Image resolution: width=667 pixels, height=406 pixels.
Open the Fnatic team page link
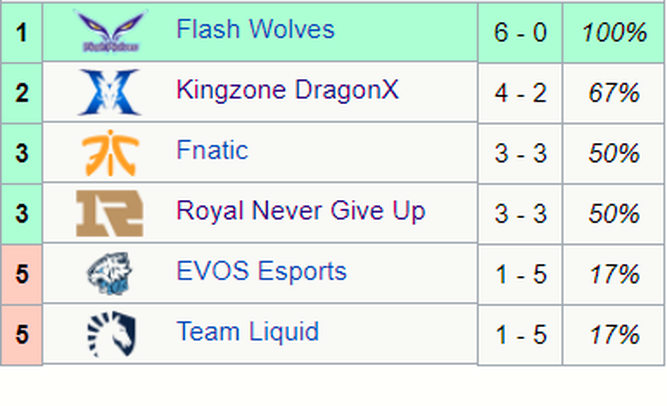pyautogui.click(x=212, y=150)
